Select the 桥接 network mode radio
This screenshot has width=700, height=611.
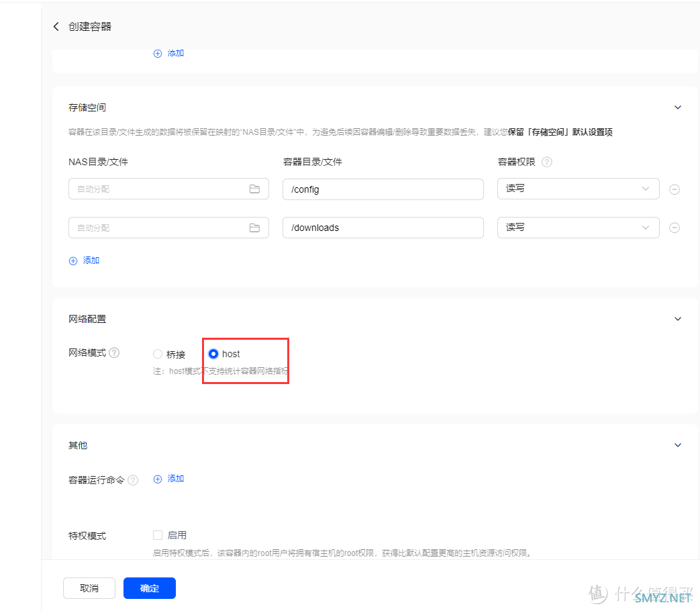coord(158,355)
